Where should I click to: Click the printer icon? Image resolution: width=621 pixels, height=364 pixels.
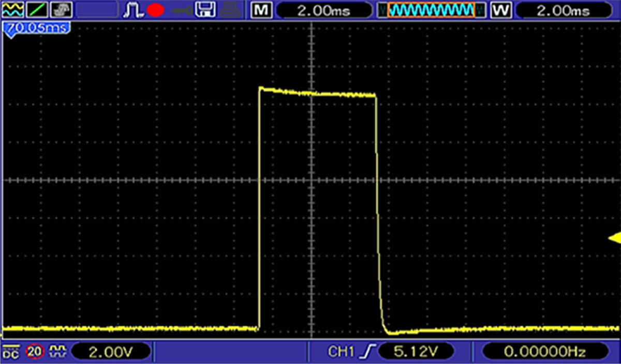(231, 10)
